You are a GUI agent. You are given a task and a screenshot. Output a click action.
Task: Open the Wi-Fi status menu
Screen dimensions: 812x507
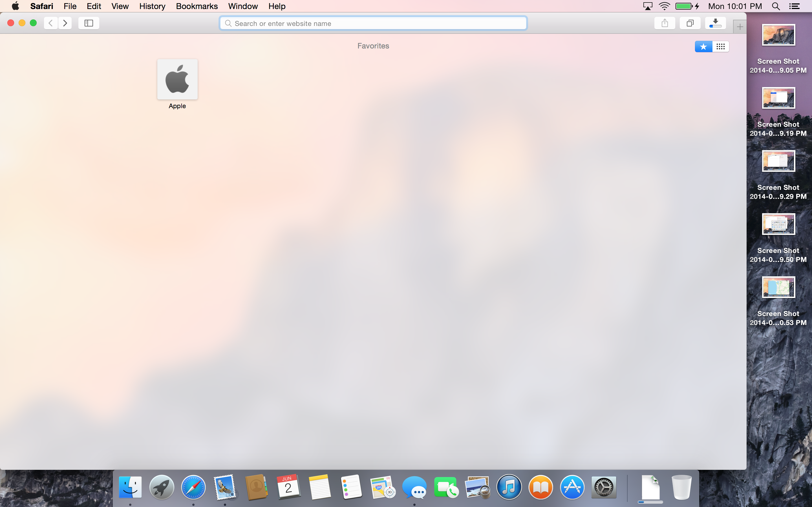[664, 6]
